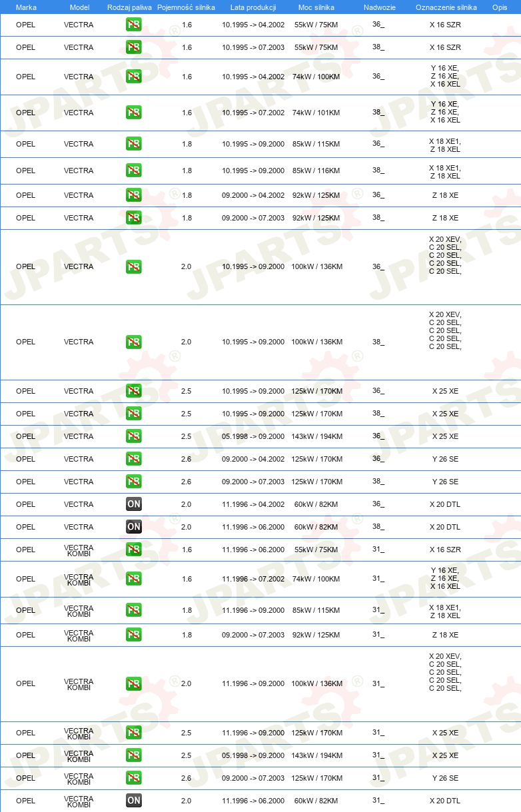Select PB icon of Vectra 2.5 170KM 38_ row
The height and width of the screenshot is (812, 521).
click(133, 414)
